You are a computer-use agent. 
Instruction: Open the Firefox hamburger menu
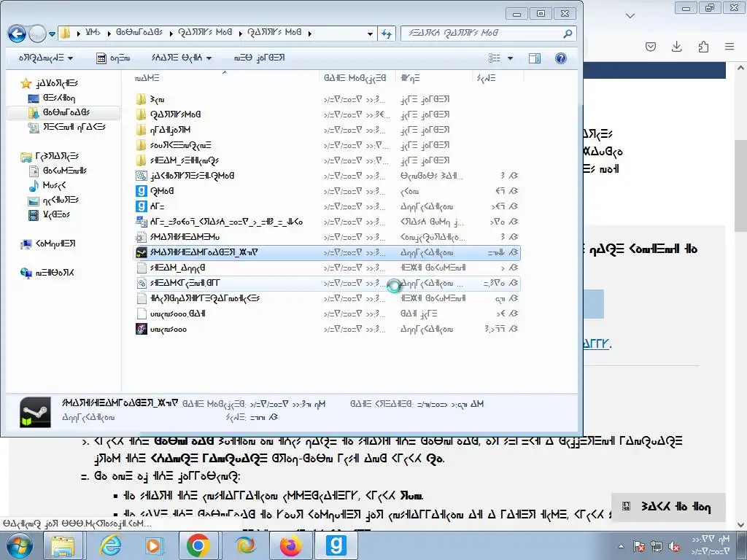pyautogui.click(x=729, y=46)
